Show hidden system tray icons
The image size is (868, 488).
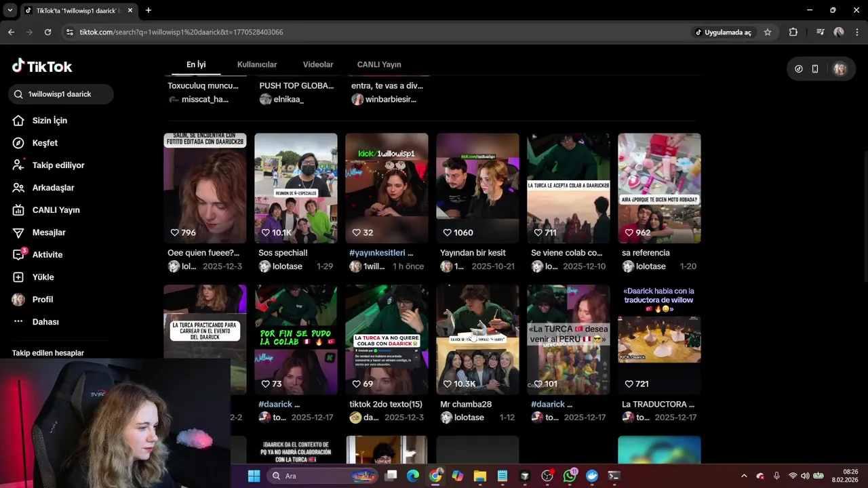coord(744,476)
